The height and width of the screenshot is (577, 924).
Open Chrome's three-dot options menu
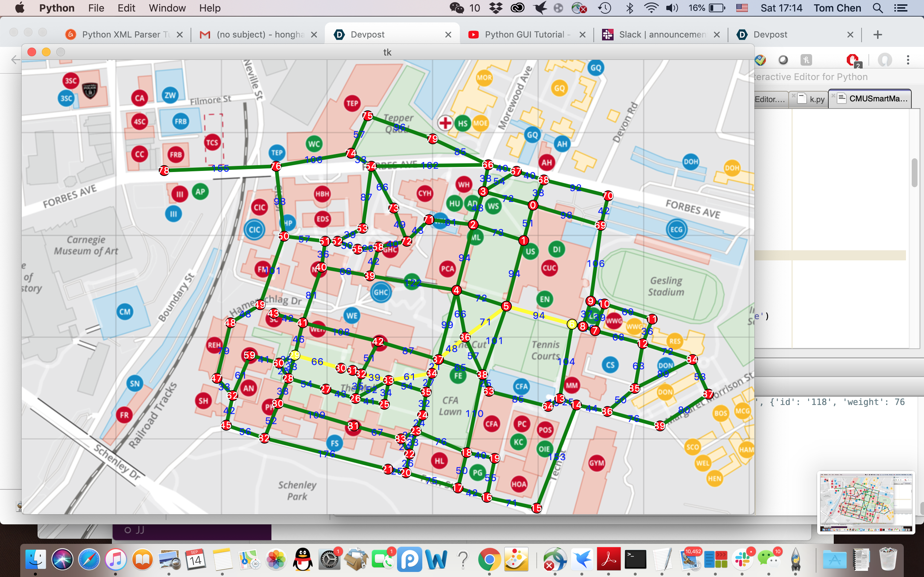pyautogui.click(x=908, y=60)
